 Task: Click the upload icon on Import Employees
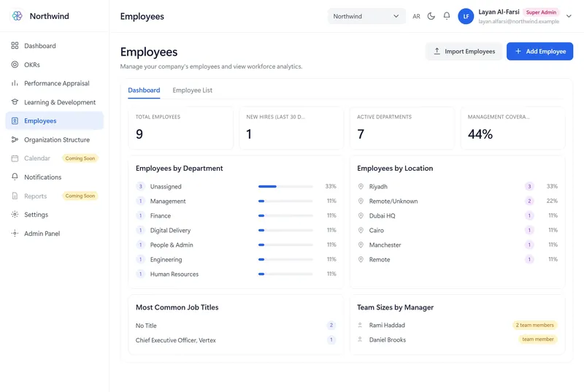[x=437, y=51]
